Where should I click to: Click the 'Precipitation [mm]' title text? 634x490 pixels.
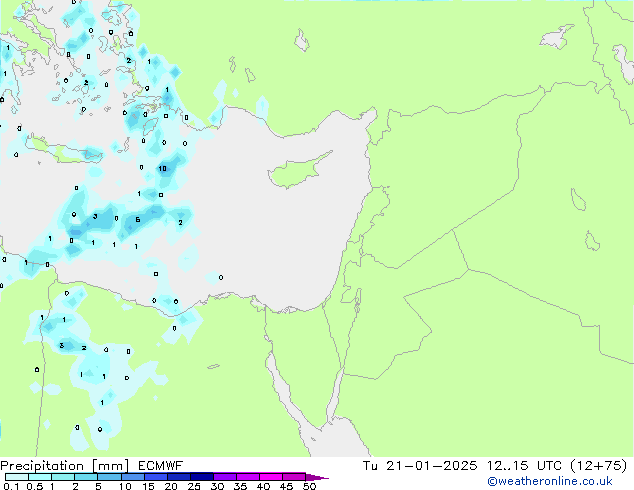point(64,466)
